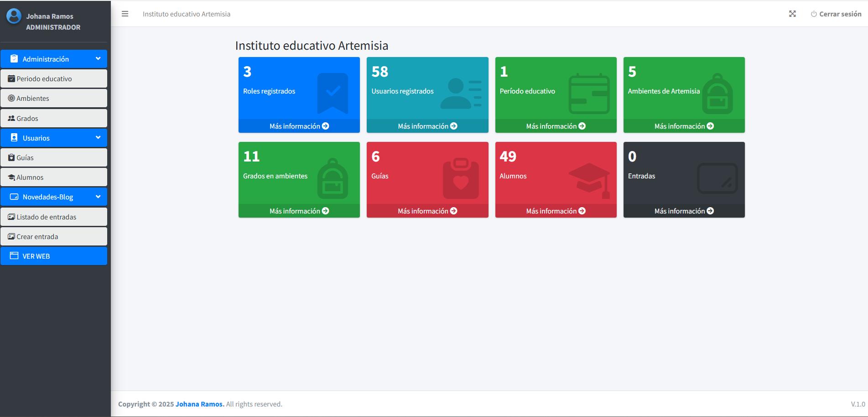Click the ID badge icon beside Usuarios
This screenshot has height=417, width=868.
pos(14,138)
